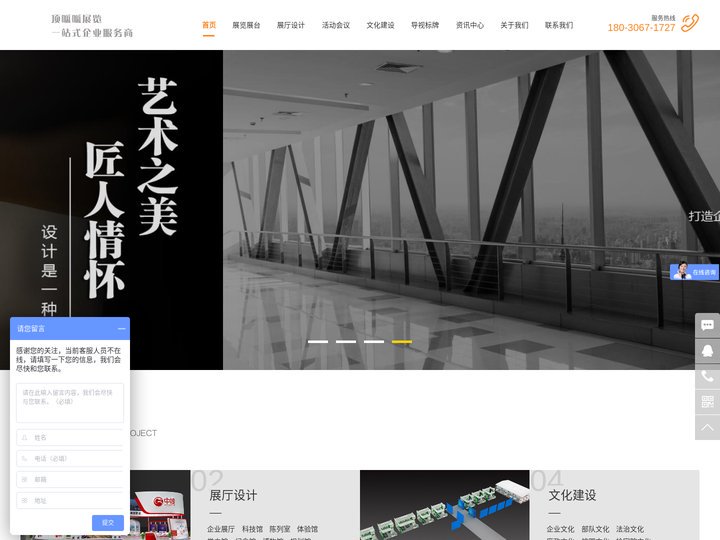The height and width of the screenshot is (540, 720).
Task: Go to 展厅设计 in top navigation
Action: click(x=291, y=25)
